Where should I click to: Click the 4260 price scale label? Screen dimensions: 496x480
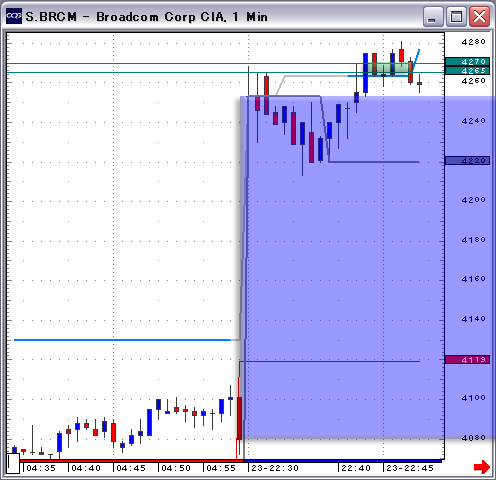click(x=473, y=81)
